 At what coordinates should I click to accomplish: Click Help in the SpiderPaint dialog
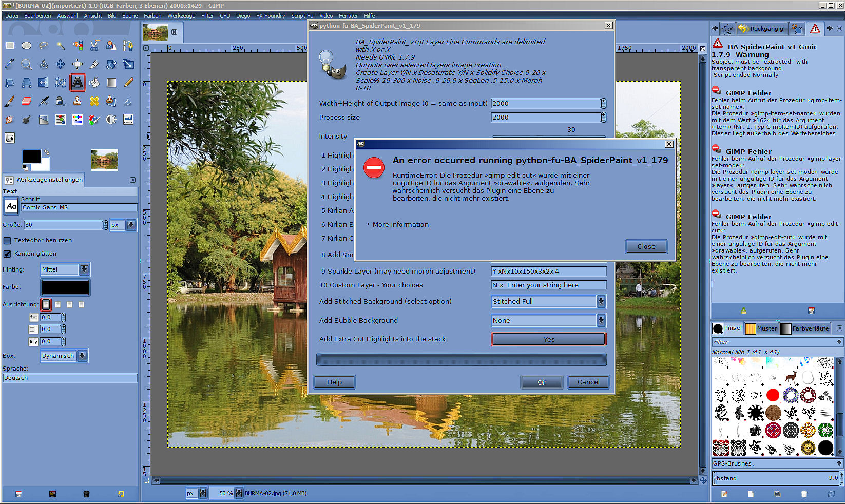pos(334,382)
